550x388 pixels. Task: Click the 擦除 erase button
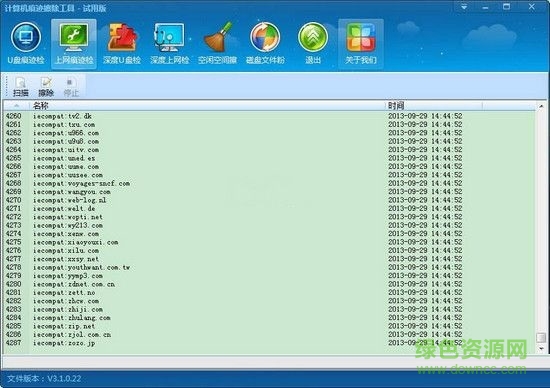pyautogui.click(x=46, y=87)
